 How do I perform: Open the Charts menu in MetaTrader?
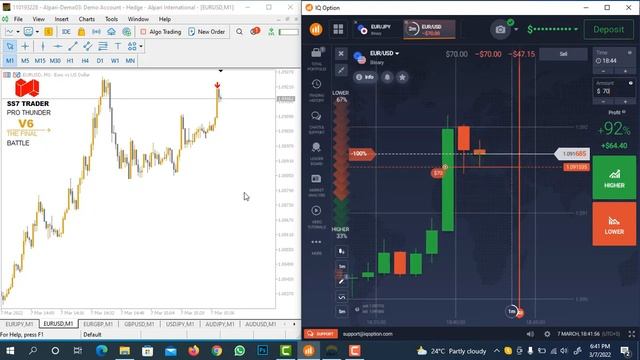pyautogui.click(x=87, y=19)
